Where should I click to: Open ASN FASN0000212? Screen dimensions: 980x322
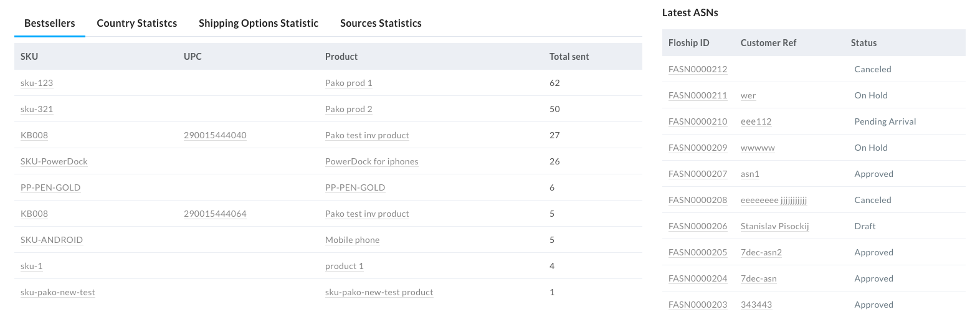pyautogui.click(x=698, y=69)
